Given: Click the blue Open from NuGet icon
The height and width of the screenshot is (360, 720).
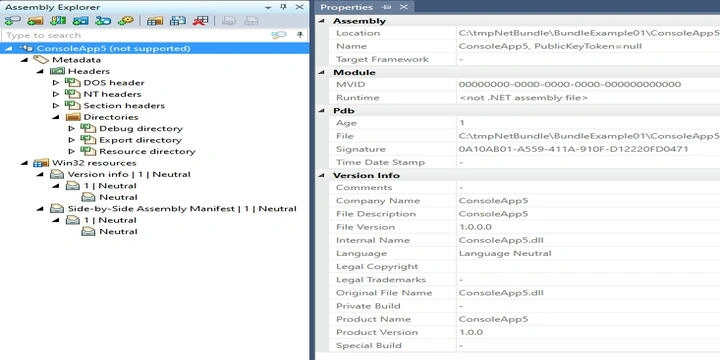Looking at the screenshot, I should coord(80,21).
